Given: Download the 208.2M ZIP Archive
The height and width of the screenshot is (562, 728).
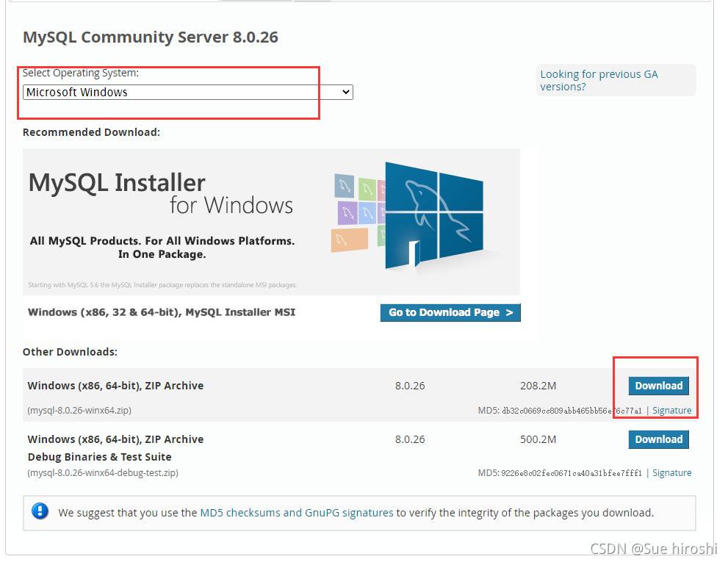Looking at the screenshot, I should tap(658, 386).
